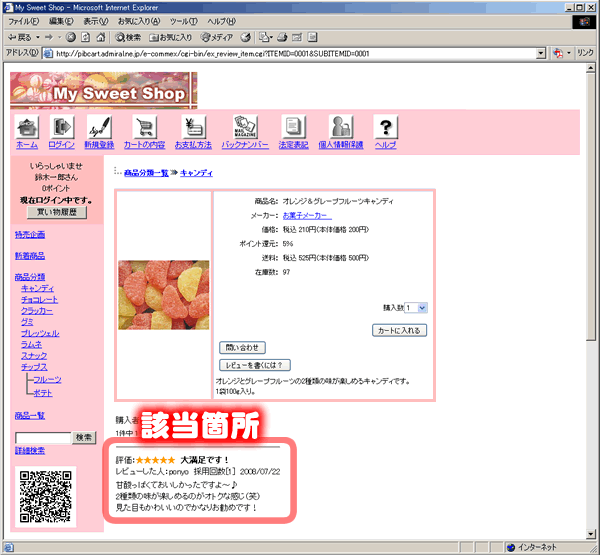
Task: Select ラムネ category in sidebar
Action: click(x=32, y=344)
